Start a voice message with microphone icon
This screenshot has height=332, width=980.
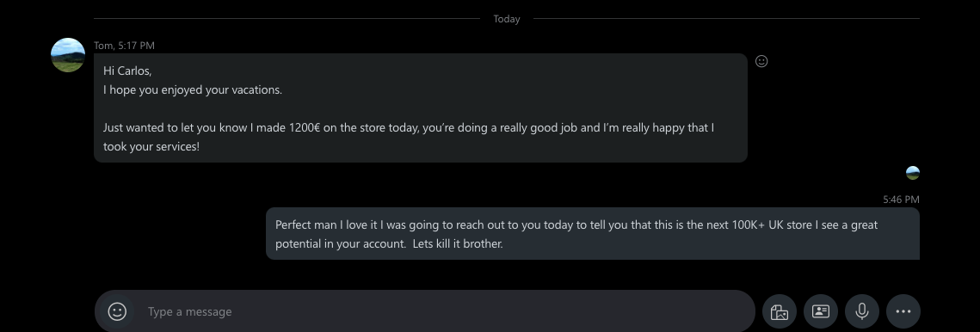click(862, 311)
